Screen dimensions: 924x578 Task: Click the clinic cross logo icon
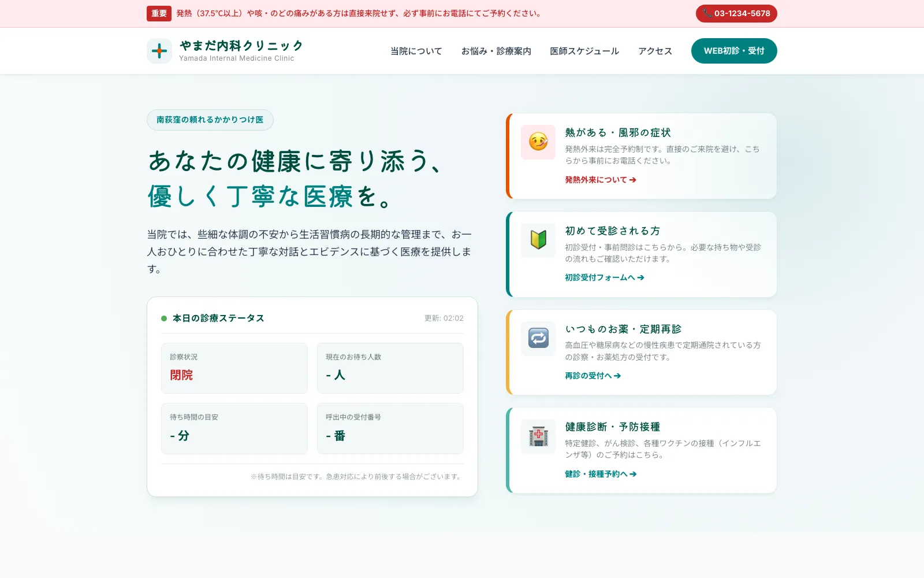tap(159, 51)
